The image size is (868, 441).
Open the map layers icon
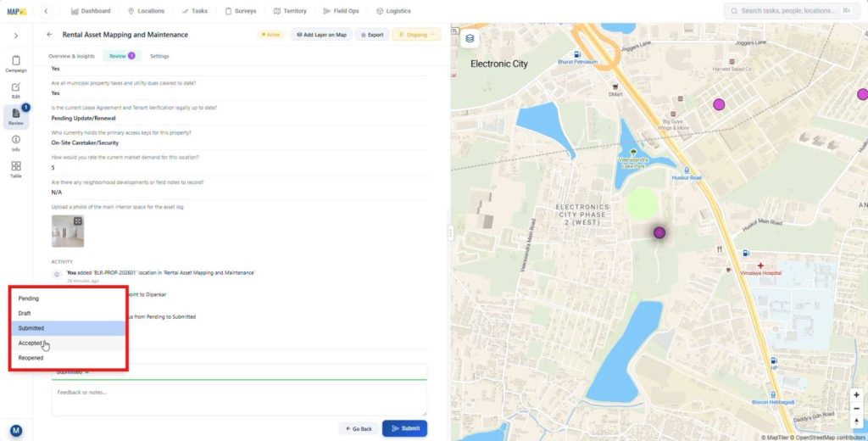470,38
